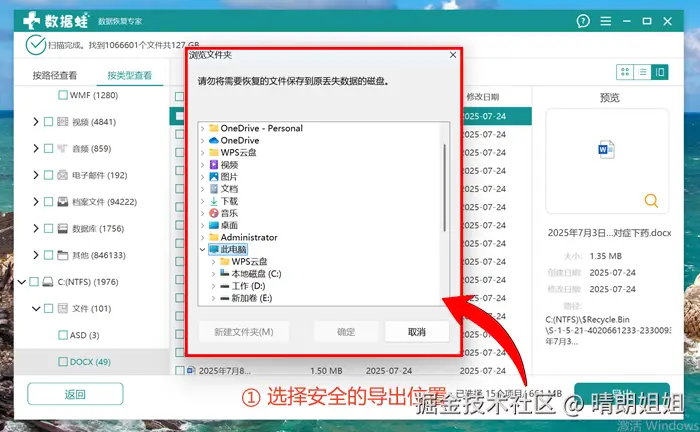Expand 本地磁盘 (C:) in dialog tree

[x=213, y=274]
